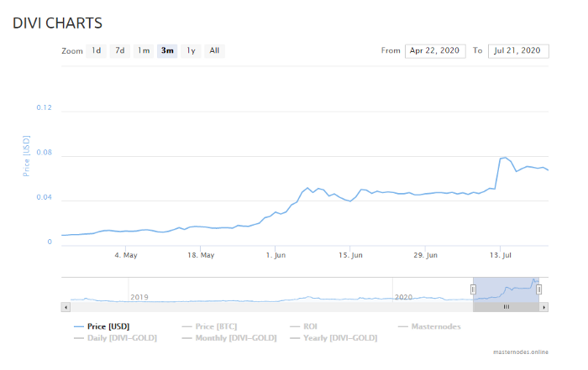This screenshot has height=370, width=588.
Task: Select the 1y zoom range
Action: pos(192,50)
